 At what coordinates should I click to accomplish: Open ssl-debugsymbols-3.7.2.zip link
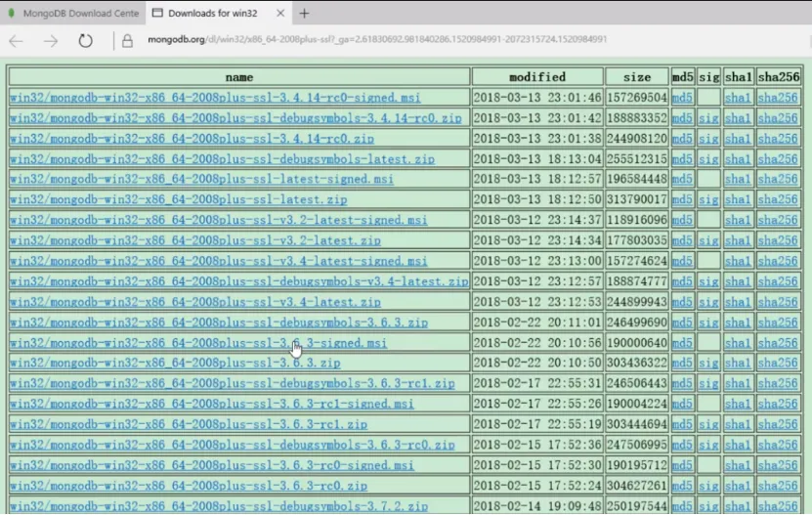click(x=219, y=506)
